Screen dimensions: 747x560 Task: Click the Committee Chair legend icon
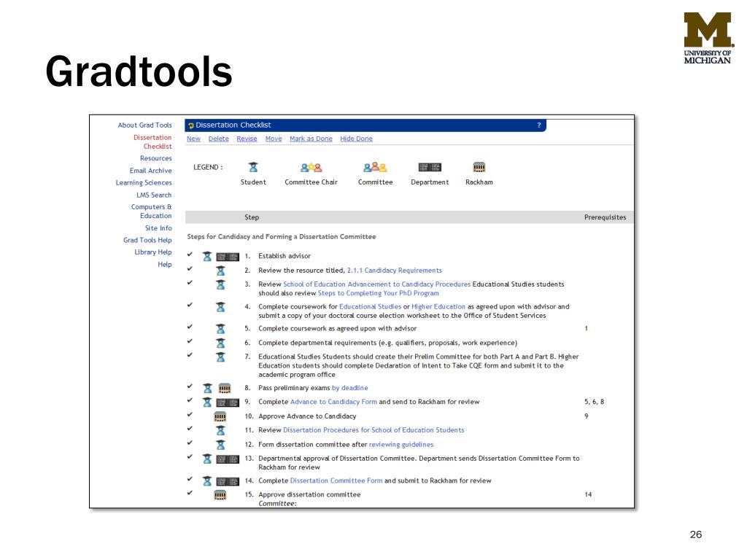point(311,167)
